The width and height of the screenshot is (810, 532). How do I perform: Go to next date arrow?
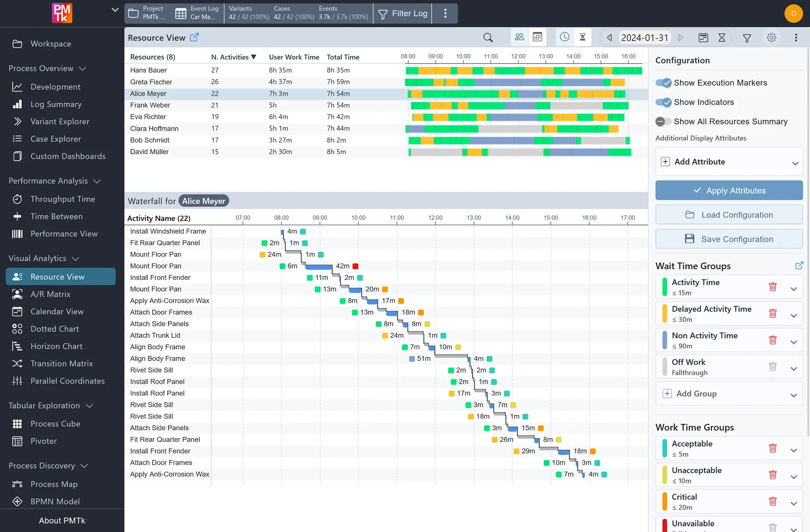[681, 38]
